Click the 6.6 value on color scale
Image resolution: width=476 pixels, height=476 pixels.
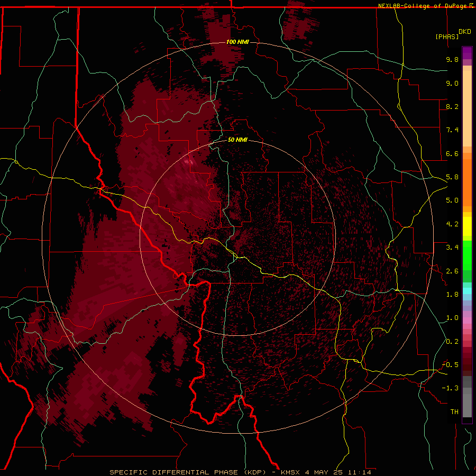(x=452, y=153)
